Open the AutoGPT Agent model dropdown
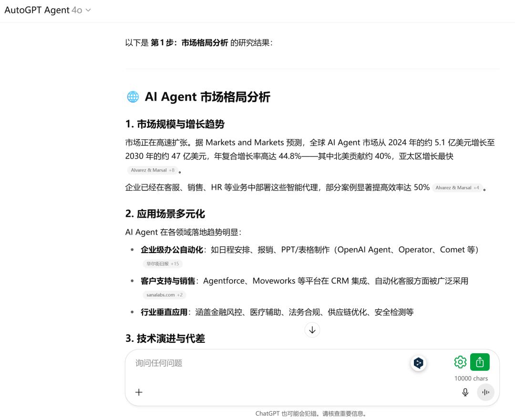Viewport: 515px width, 420px height. pyautogui.click(x=48, y=10)
